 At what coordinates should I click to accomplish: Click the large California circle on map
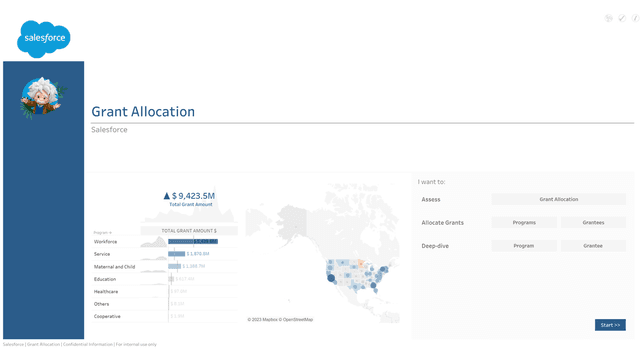tap(331, 278)
